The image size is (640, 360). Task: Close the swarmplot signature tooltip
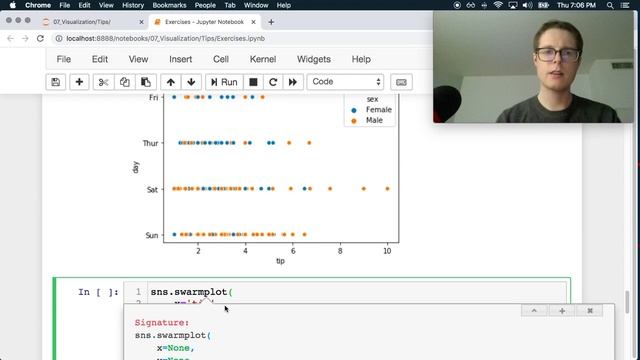[590, 311]
